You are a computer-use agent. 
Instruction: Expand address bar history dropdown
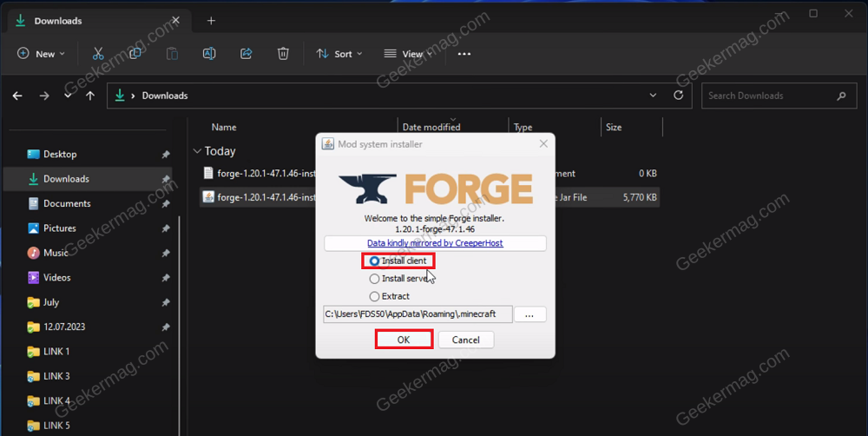click(x=654, y=96)
